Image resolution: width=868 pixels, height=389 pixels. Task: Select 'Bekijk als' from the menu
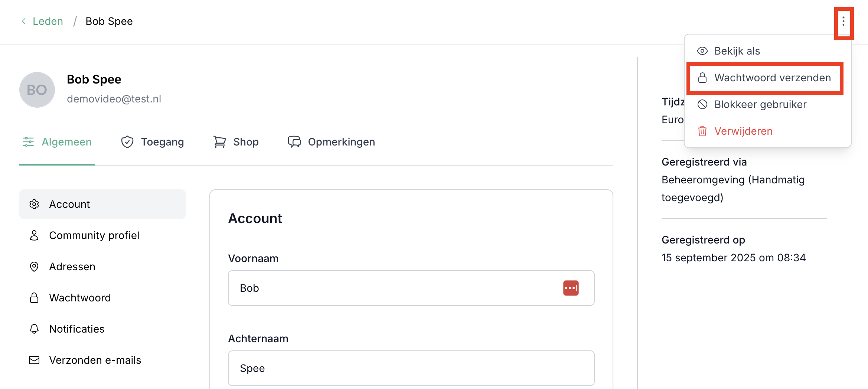pyautogui.click(x=737, y=51)
